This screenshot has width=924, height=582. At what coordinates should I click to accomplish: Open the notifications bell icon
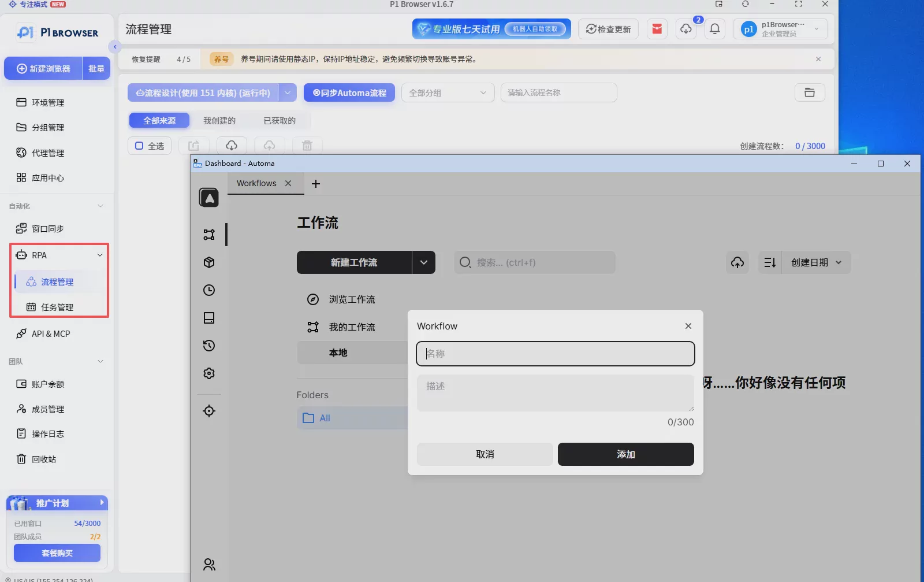[x=715, y=29]
